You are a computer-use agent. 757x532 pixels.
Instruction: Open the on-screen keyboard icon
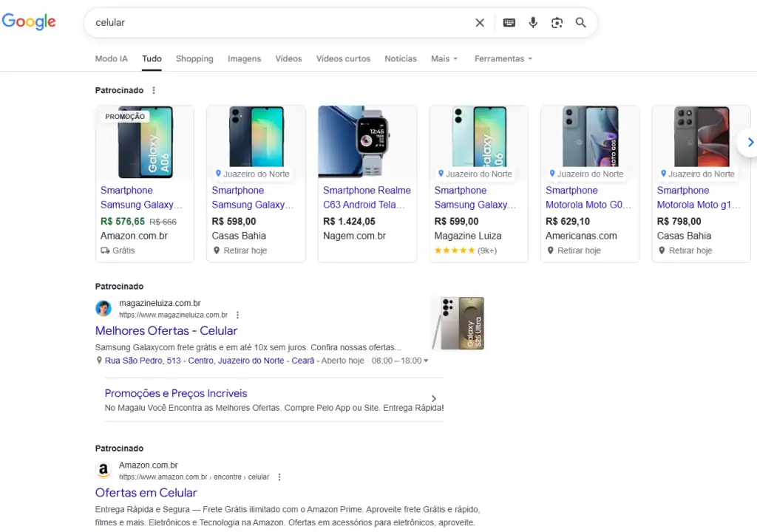(x=509, y=23)
